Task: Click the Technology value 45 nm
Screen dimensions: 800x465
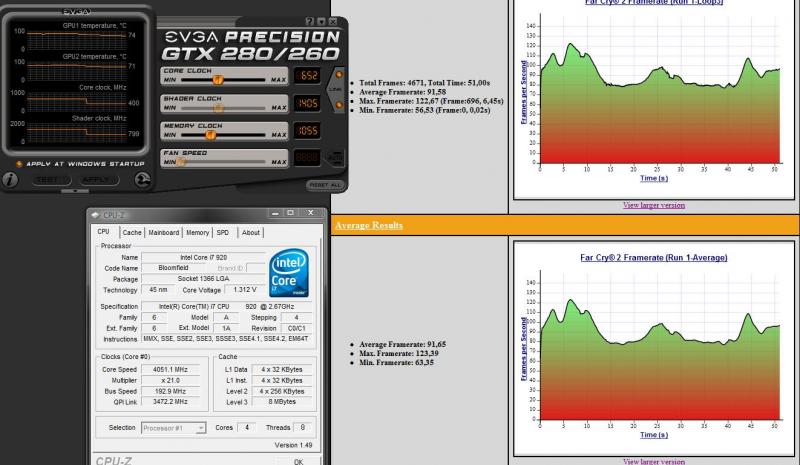Action: point(158,289)
